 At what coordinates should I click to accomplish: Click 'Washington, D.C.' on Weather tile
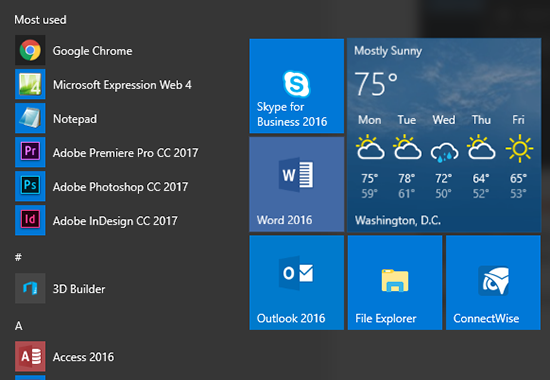tap(398, 220)
